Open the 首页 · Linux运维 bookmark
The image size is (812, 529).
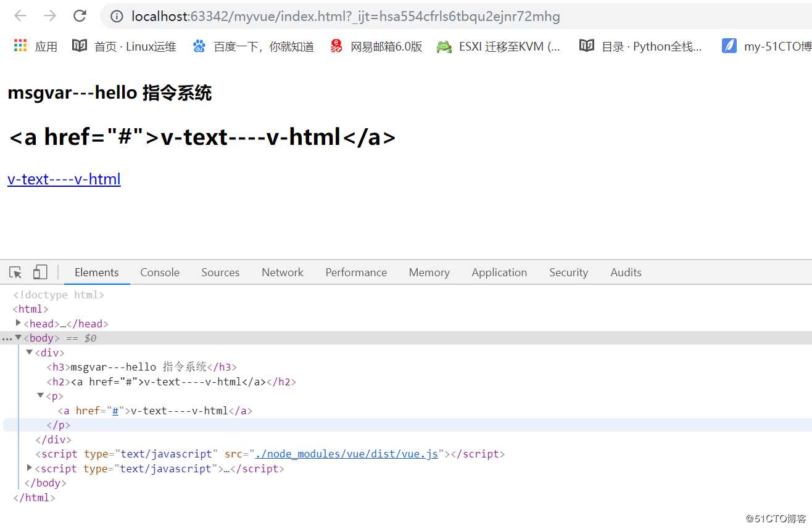click(124, 46)
